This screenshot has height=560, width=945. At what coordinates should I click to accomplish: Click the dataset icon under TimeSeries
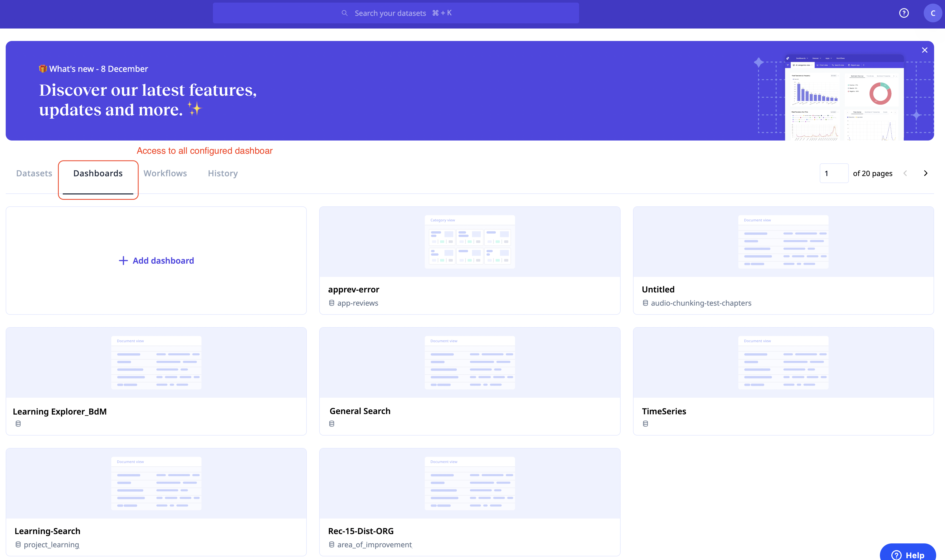645,424
